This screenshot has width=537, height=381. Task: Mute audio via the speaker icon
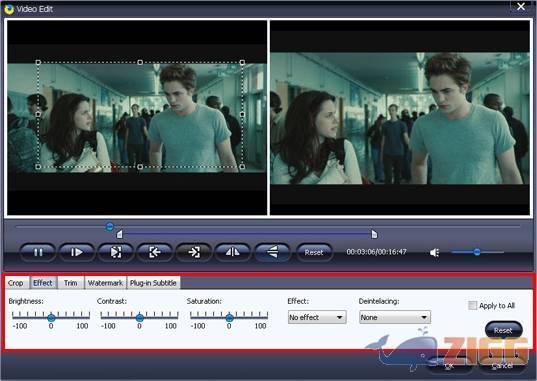click(x=435, y=253)
